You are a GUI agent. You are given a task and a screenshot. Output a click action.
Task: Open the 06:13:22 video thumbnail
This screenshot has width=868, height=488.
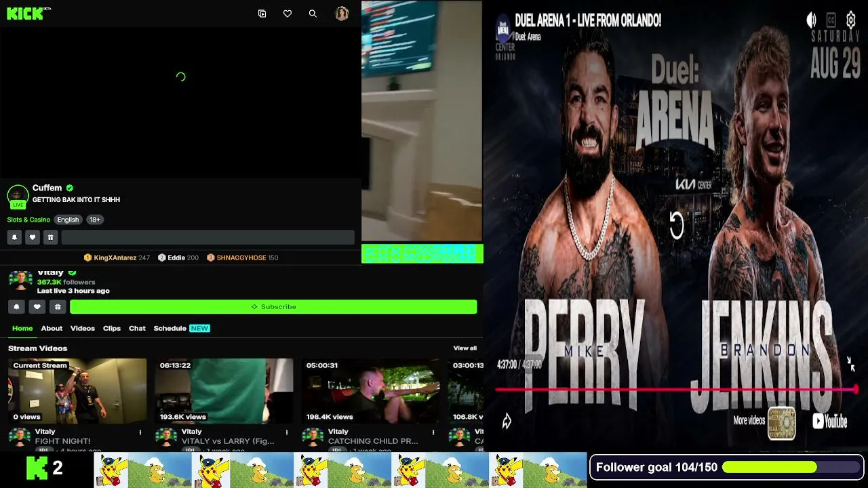coord(224,391)
